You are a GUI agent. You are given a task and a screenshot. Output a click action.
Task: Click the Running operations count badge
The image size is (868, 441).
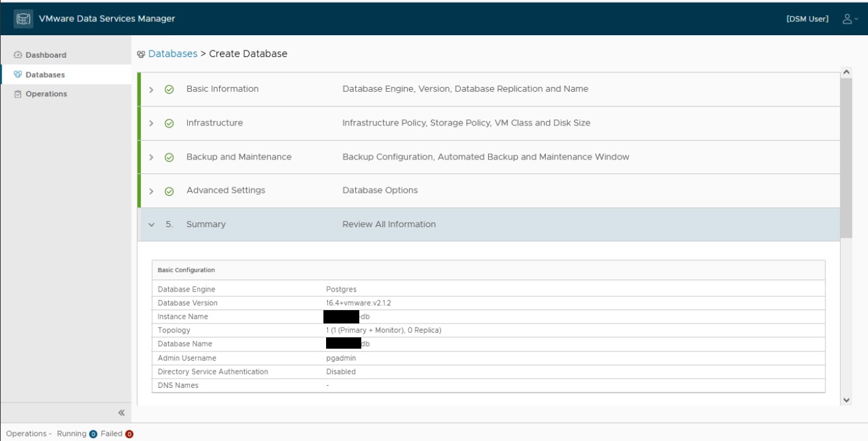[x=93, y=434]
